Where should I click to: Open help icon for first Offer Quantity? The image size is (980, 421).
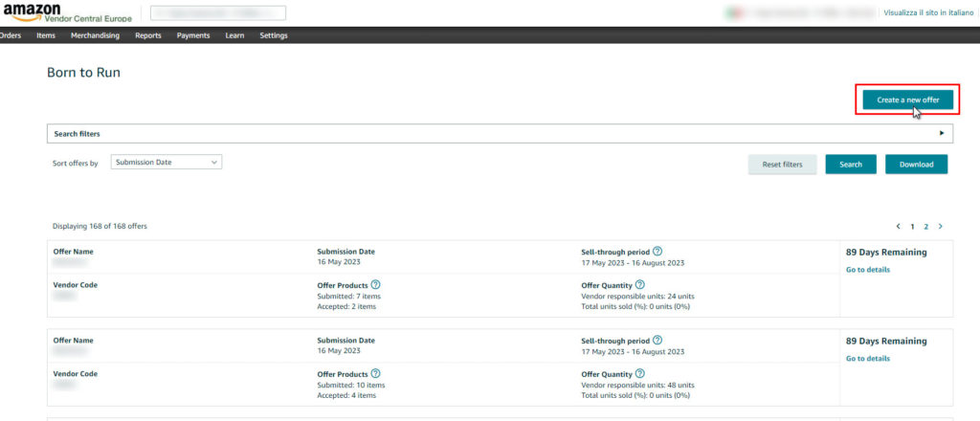coord(639,284)
